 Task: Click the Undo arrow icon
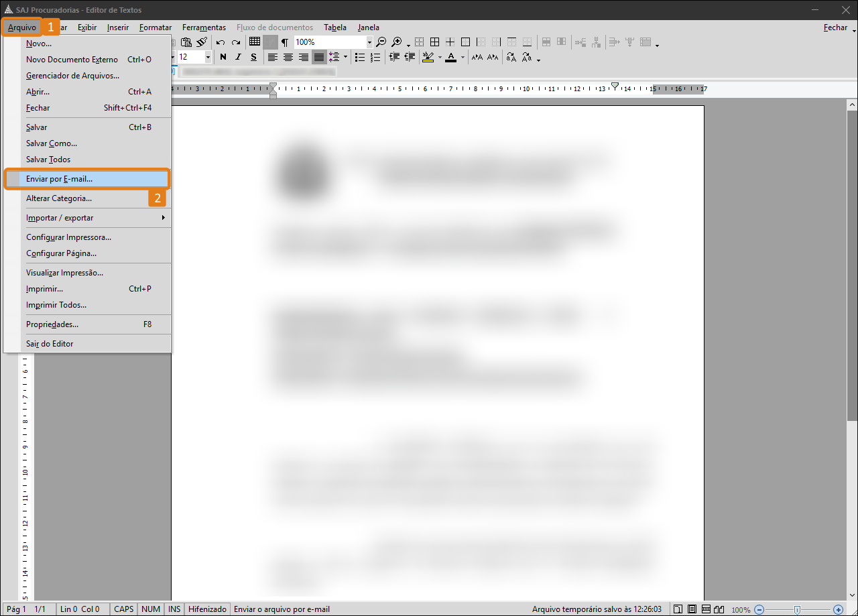(x=221, y=42)
